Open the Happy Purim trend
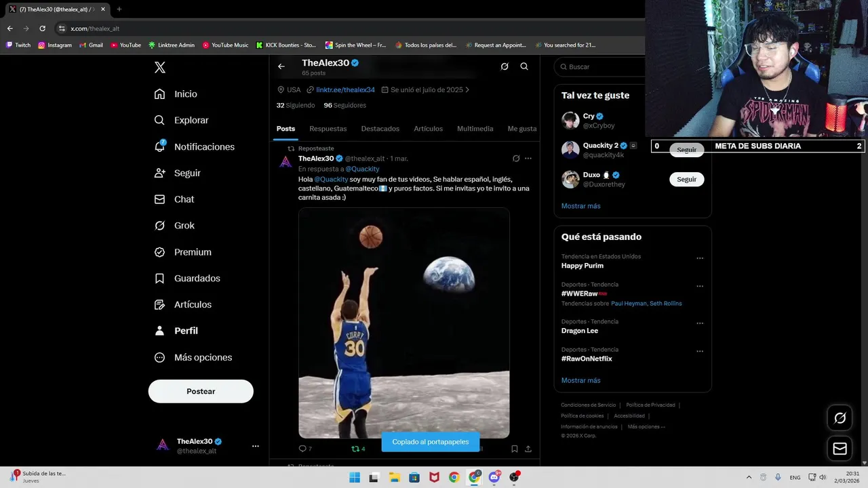The image size is (868, 488). click(583, 266)
